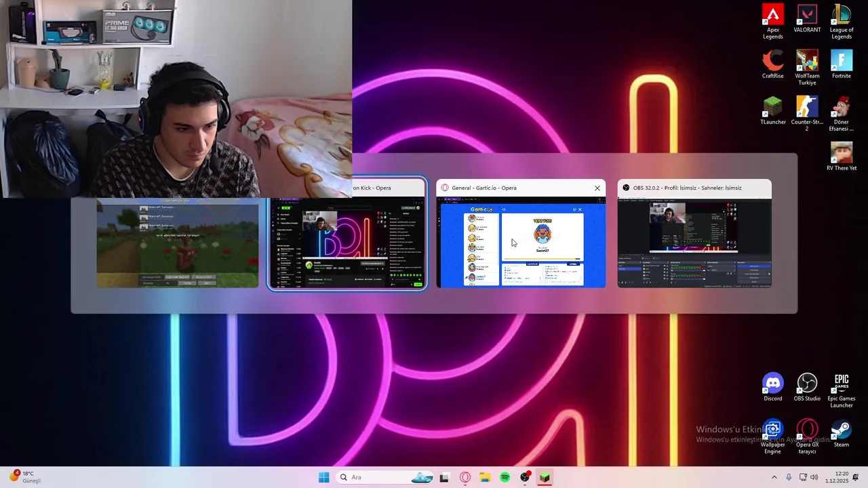The image size is (868, 488).
Task: Launch the VALORANT desktop icon
Action: [x=807, y=19]
